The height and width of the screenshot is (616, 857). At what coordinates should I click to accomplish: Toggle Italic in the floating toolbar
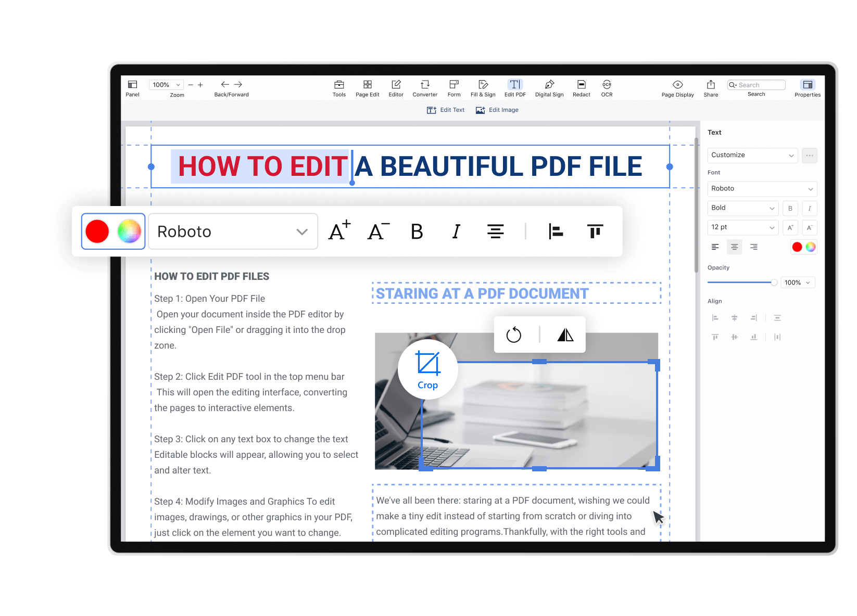pyautogui.click(x=457, y=232)
